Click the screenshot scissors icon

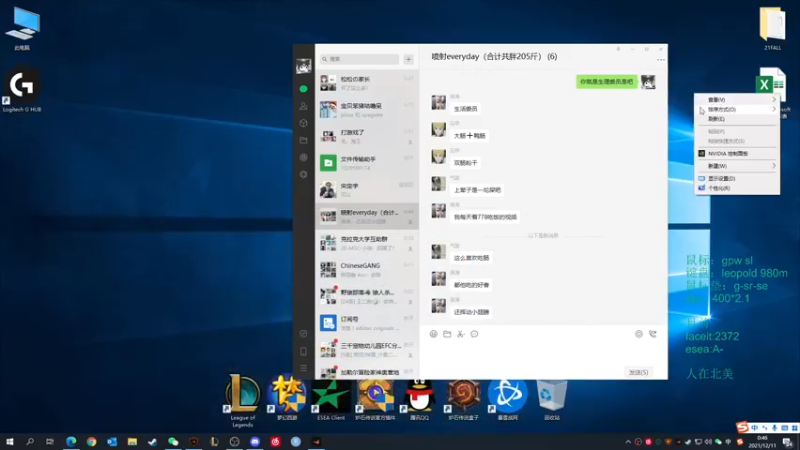click(461, 334)
